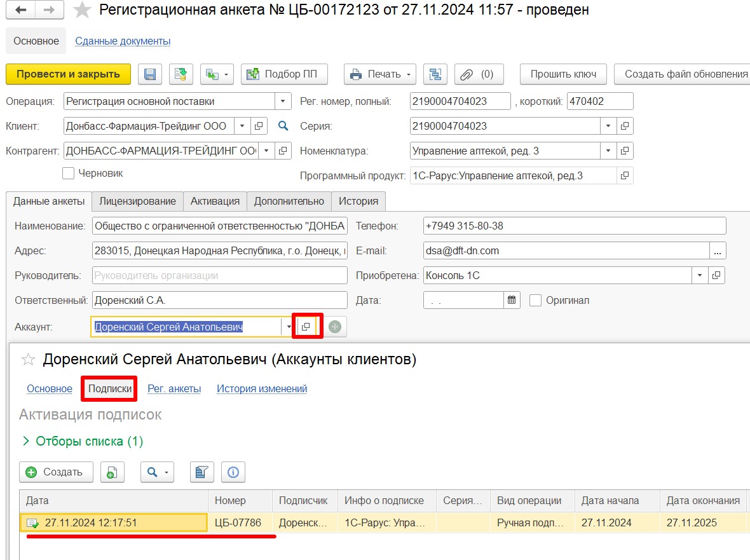Open the Подписки section in the account panel

coord(109,389)
